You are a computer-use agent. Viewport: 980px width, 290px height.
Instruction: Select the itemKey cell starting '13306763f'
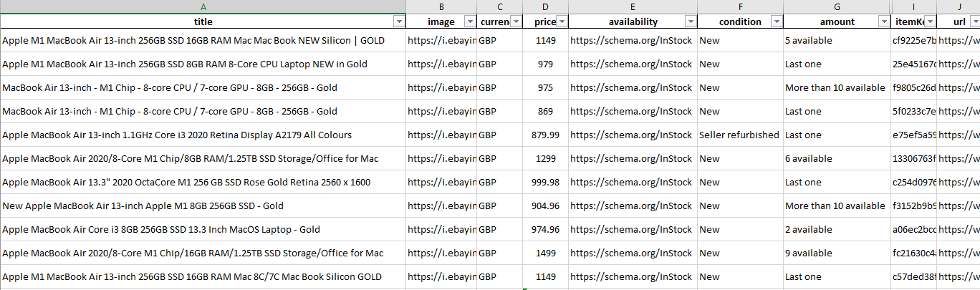click(914, 159)
